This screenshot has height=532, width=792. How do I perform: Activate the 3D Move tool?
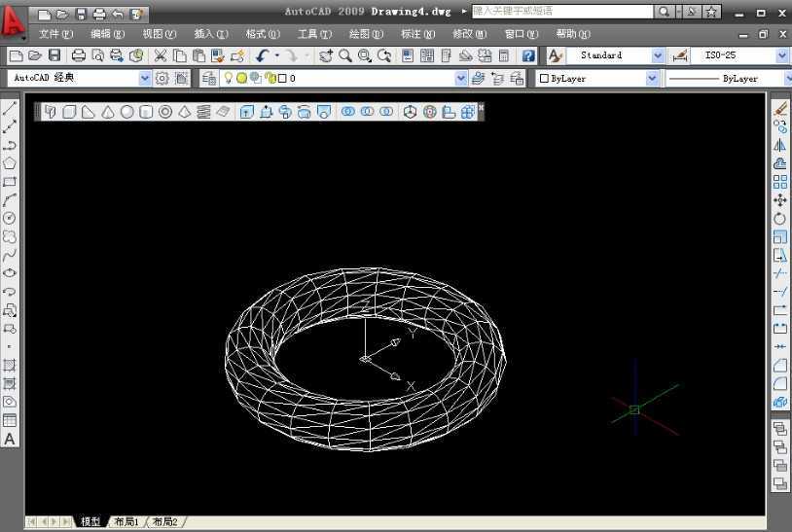tap(410, 112)
